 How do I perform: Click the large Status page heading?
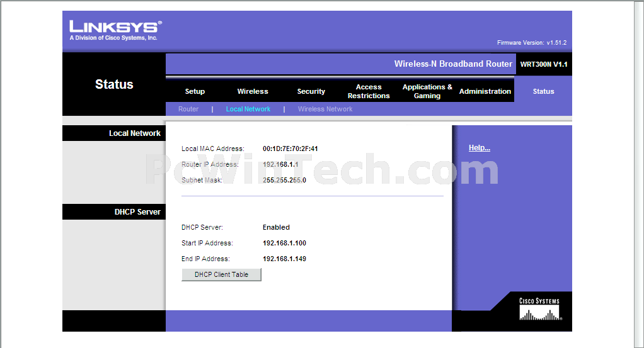pyautogui.click(x=114, y=84)
